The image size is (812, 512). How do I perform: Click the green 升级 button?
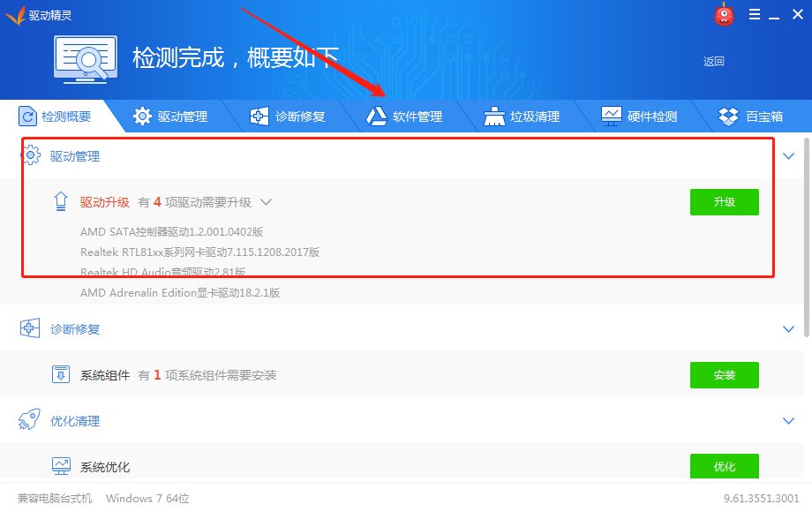coord(724,201)
